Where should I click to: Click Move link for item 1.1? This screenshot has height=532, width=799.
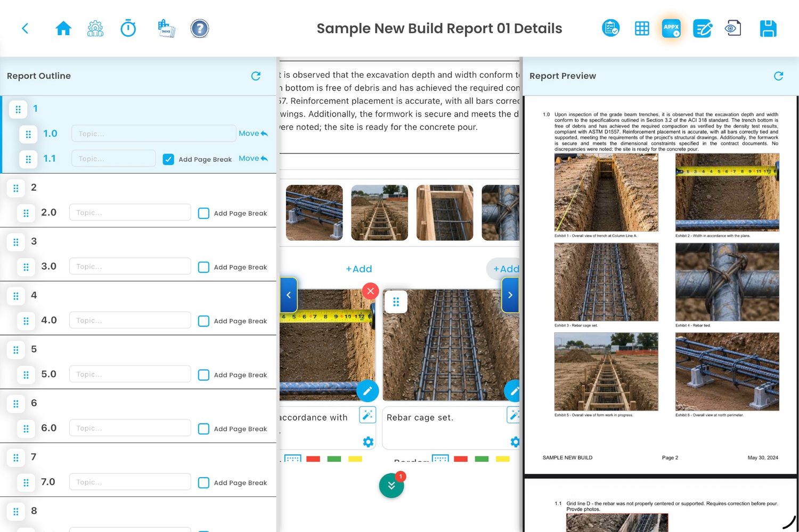(x=253, y=159)
